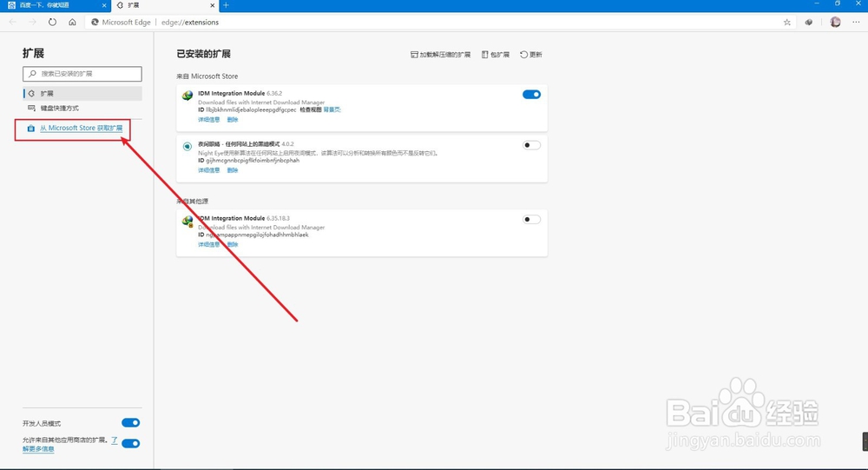The width and height of the screenshot is (868, 470).
Task: Switch to the 百度一下 tab
Action: 56,5
